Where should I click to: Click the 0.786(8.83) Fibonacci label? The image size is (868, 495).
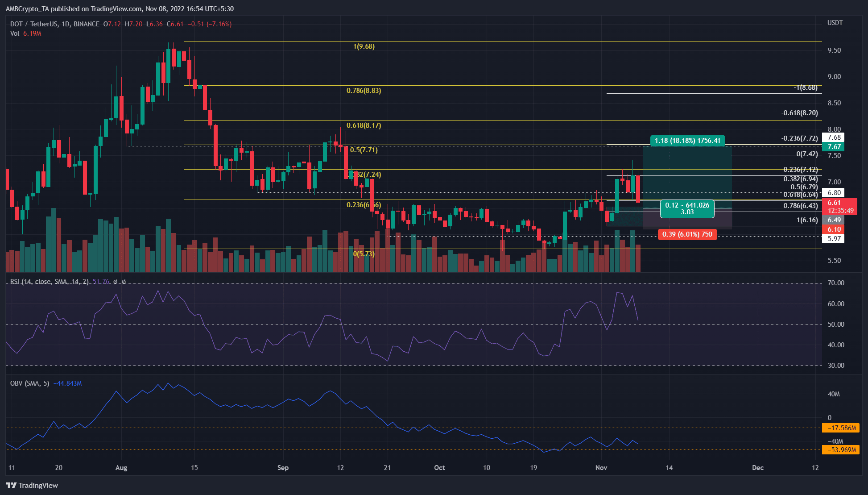tap(364, 91)
